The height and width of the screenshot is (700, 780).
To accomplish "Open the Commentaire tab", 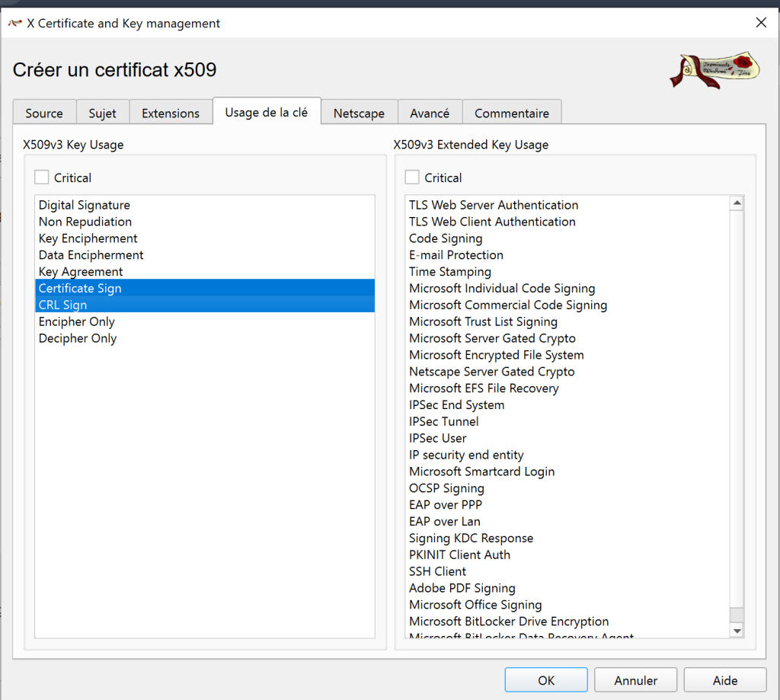I will pyautogui.click(x=512, y=113).
